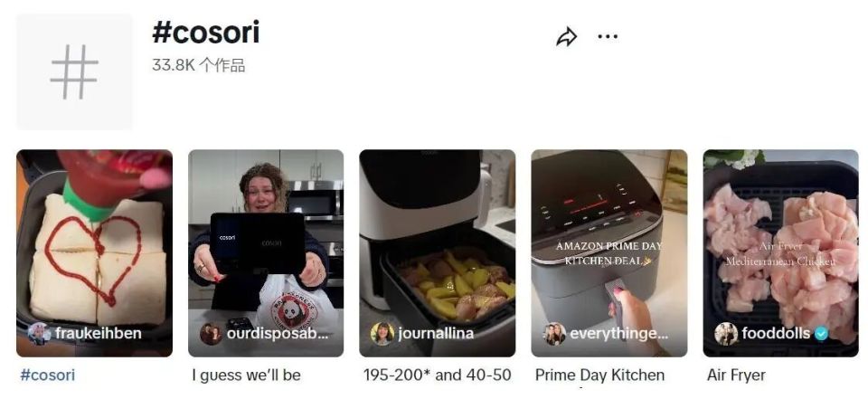Play the ketchup heart sandwich video
Screen dimensions: 868x399
tap(94, 253)
